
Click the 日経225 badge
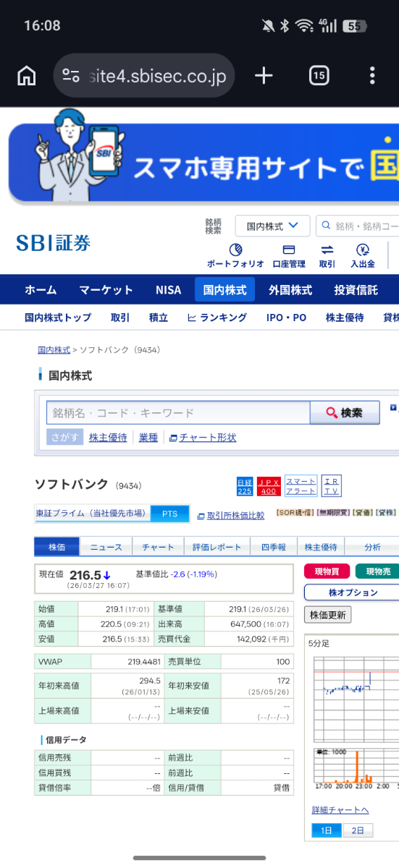point(245,486)
